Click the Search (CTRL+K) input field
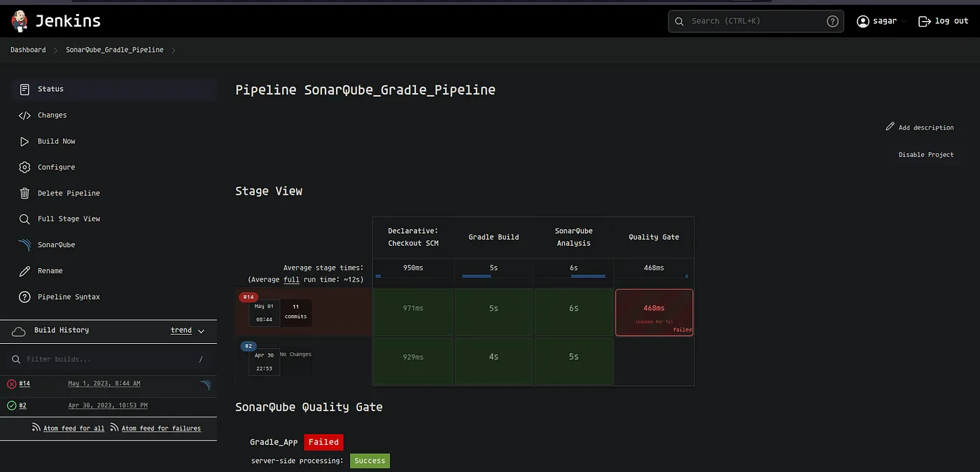Viewport: 980px width, 472px height. click(x=756, y=21)
